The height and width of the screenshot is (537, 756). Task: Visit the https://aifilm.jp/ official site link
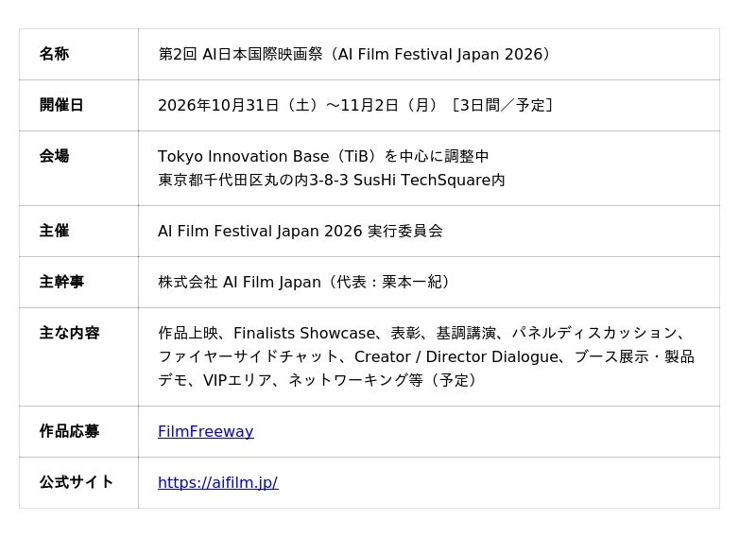pyautogui.click(x=218, y=482)
